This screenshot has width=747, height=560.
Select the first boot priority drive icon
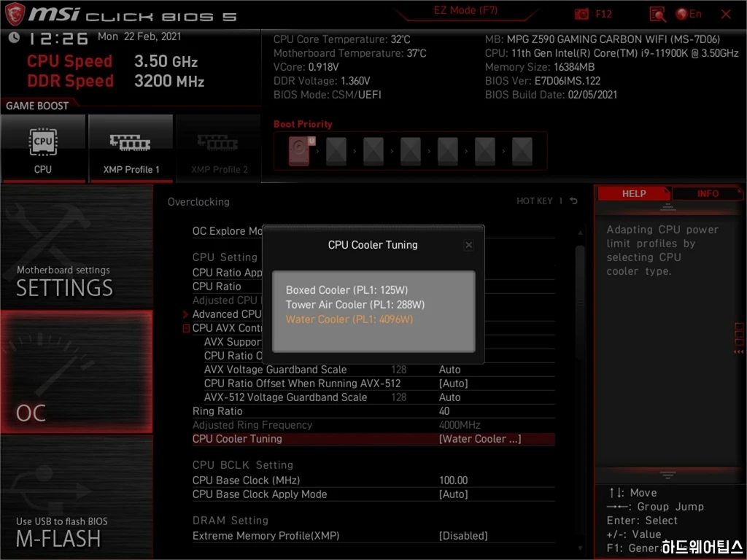[x=301, y=151]
